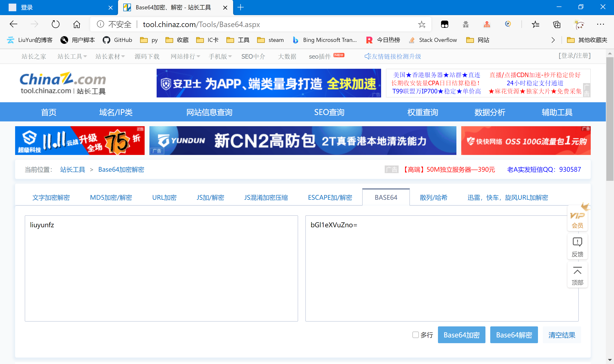614x364 pixels.
Task: Click the URL加密 tool tab
Action: coord(165,198)
